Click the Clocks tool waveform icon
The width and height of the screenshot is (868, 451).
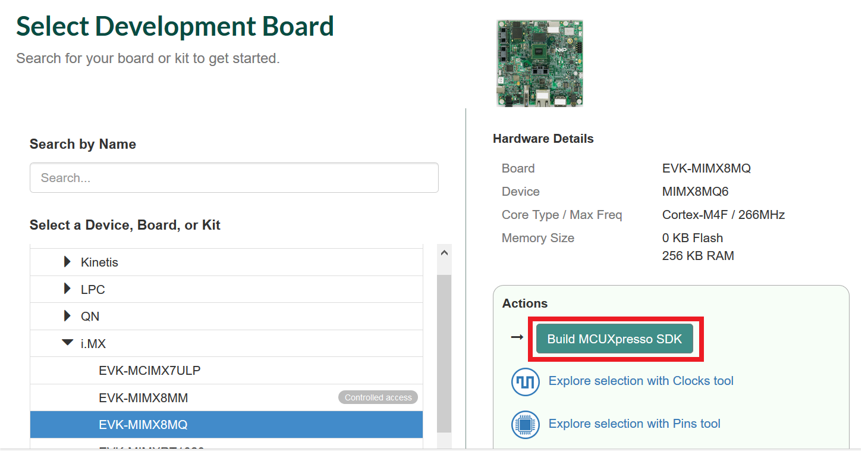(525, 381)
